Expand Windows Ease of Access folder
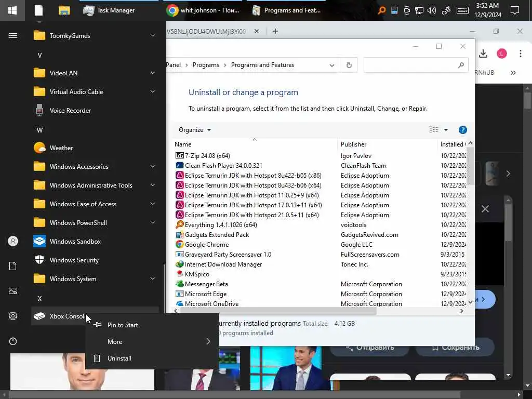Screen dimensions: 532x399 95,204
